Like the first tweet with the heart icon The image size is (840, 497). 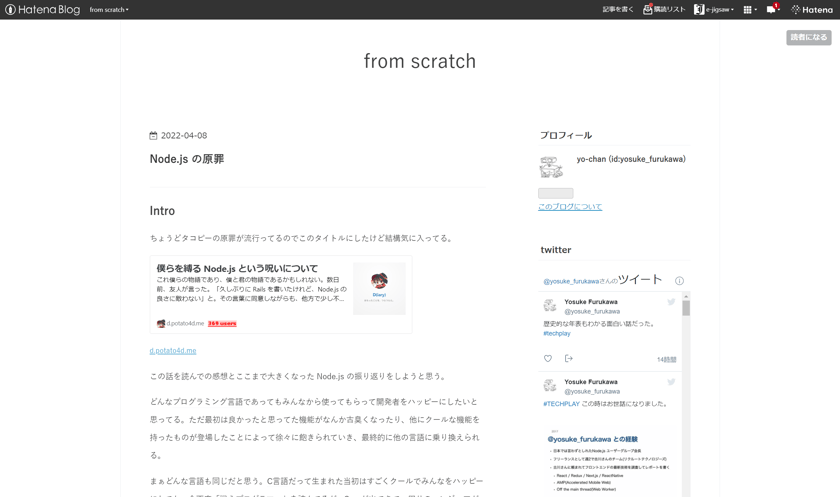(x=548, y=358)
